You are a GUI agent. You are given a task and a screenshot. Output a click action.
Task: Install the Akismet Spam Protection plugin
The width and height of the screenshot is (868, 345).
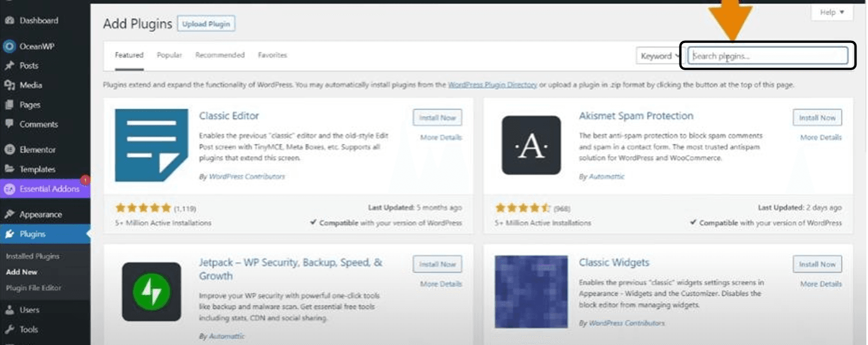coord(817,118)
